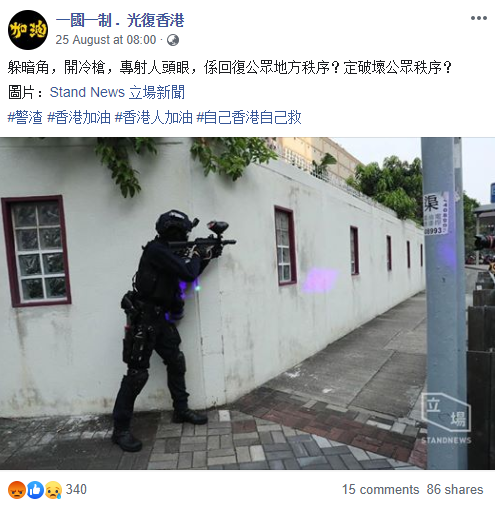The height and width of the screenshot is (507, 495).
Task: Click the sad crying reaction icon
Action: pos(53,490)
